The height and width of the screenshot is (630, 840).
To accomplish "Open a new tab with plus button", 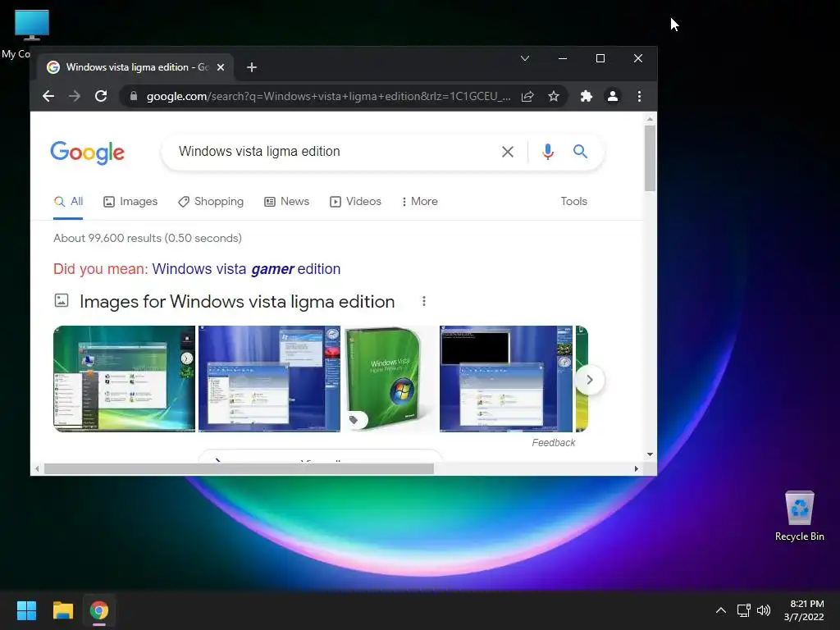I will [x=252, y=67].
